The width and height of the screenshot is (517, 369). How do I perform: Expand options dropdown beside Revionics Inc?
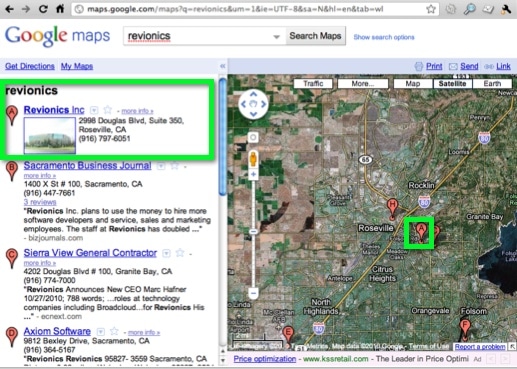click(94, 110)
